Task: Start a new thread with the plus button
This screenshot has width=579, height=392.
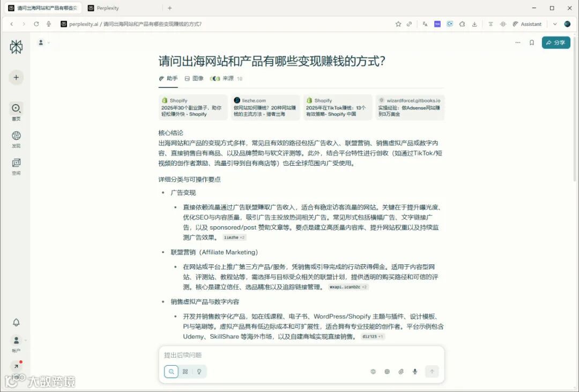Action: (x=16, y=77)
